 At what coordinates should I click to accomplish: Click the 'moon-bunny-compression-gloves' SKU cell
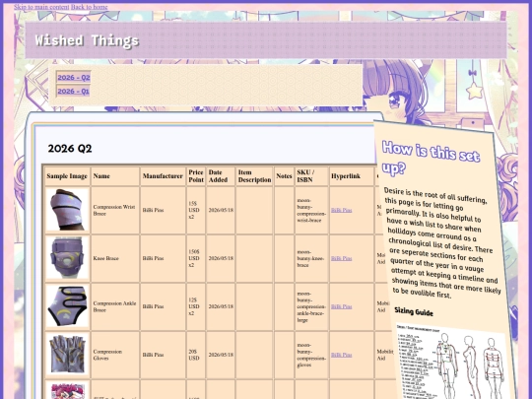click(x=311, y=355)
